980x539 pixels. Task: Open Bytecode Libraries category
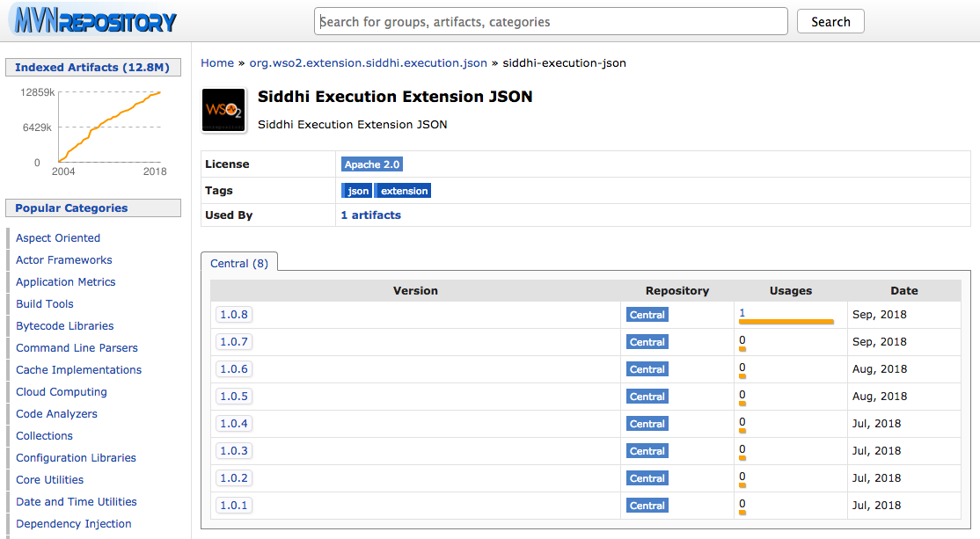point(65,325)
